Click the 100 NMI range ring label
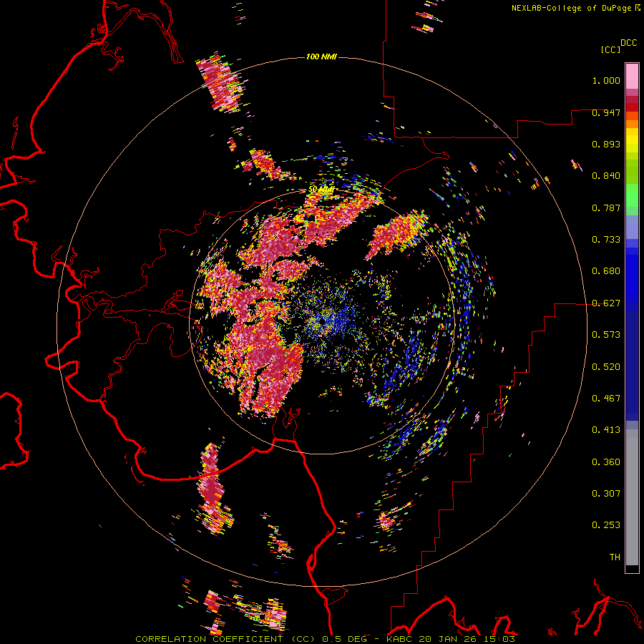This screenshot has height=644, width=644. pyautogui.click(x=321, y=57)
